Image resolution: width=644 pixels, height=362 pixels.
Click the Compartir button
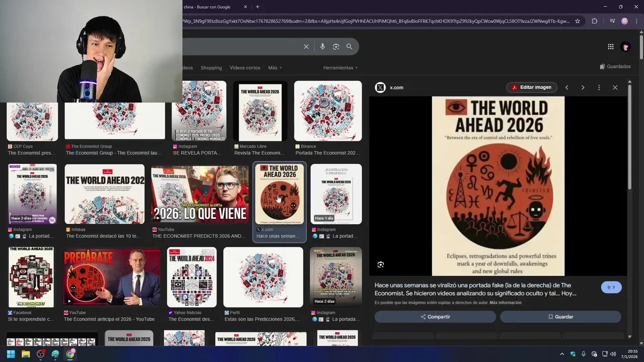point(435,317)
